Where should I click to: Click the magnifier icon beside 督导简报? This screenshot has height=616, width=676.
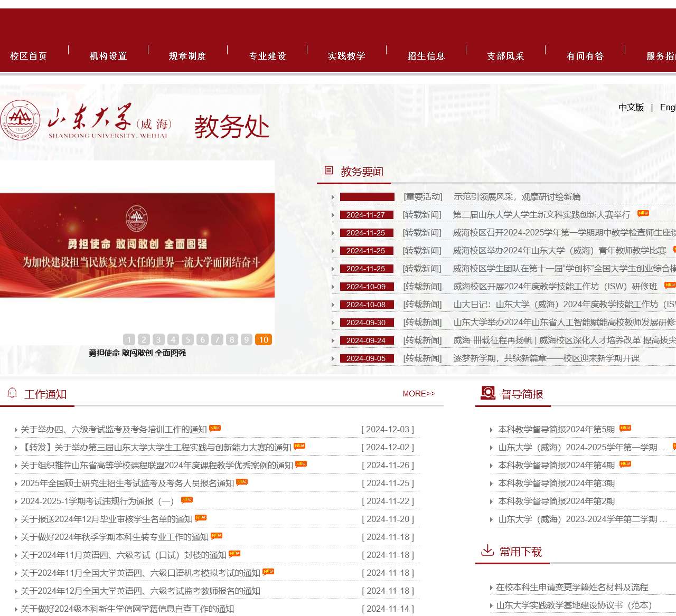tap(487, 393)
